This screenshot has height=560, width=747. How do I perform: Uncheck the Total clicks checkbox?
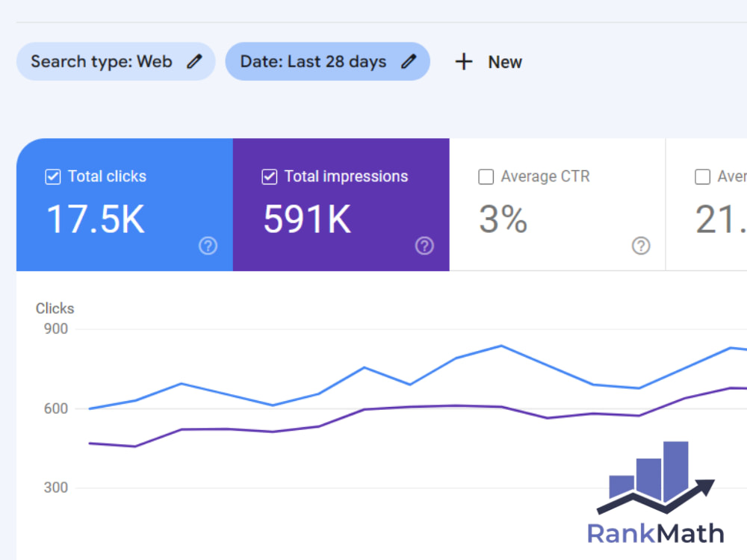(x=53, y=177)
